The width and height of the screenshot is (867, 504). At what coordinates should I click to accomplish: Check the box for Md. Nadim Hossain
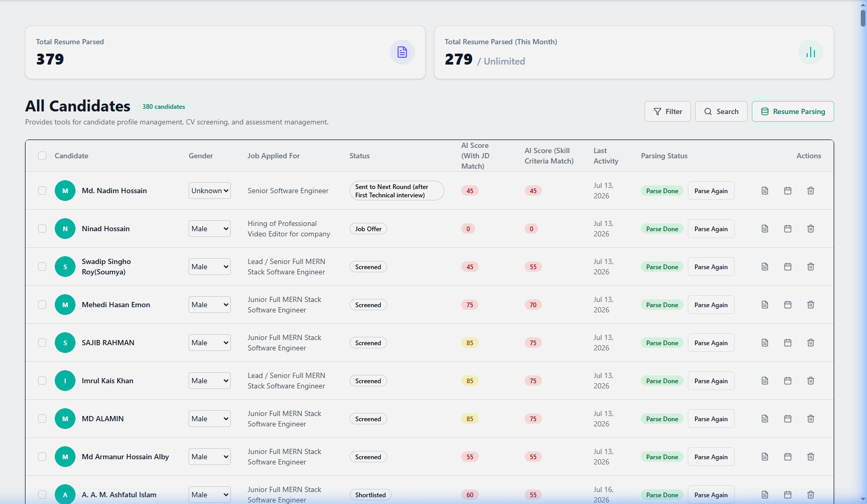(42, 191)
